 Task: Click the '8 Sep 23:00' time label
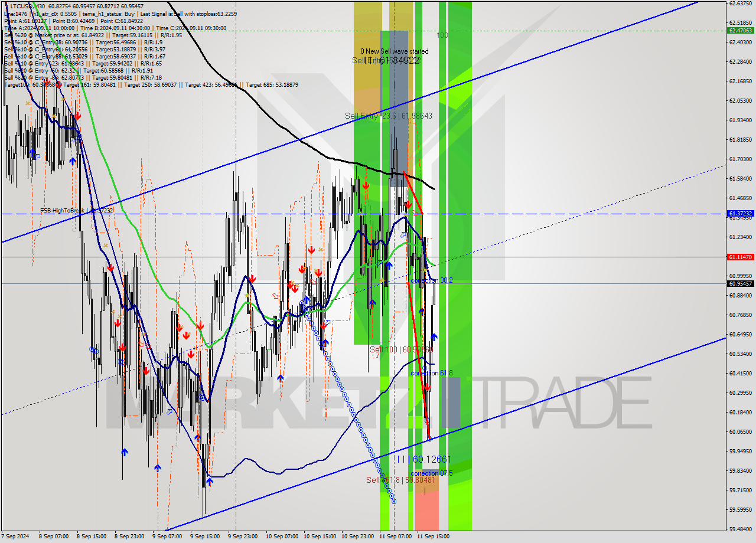(129, 537)
